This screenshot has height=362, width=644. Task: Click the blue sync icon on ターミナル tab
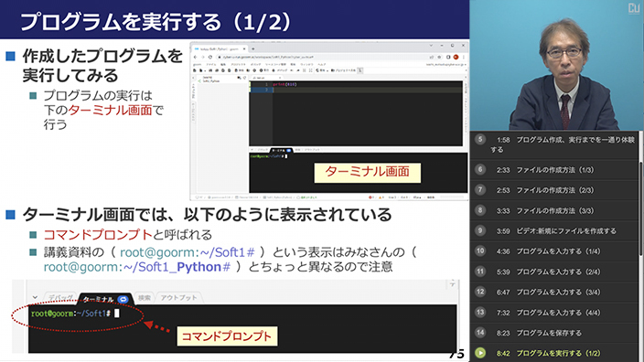pyautogui.click(x=123, y=299)
